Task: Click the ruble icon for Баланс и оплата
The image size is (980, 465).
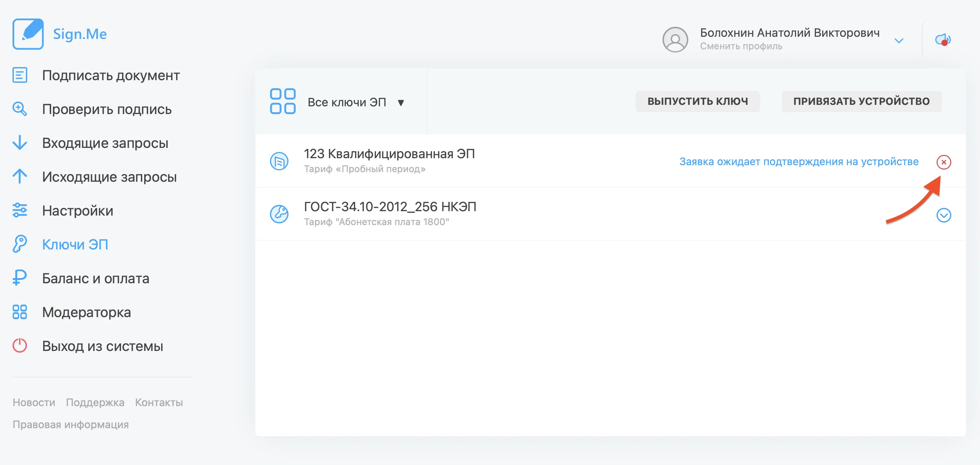Action: click(20, 278)
